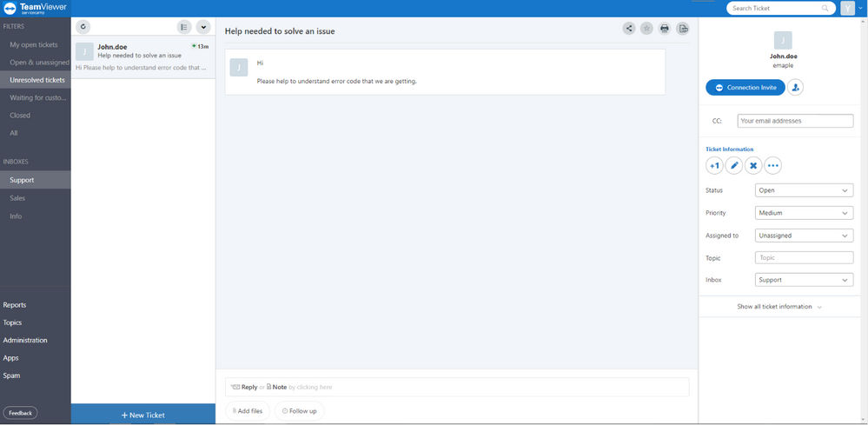This screenshot has height=425, width=868.
Task: Select My open tickets filter
Action: (x=36, y=45)
